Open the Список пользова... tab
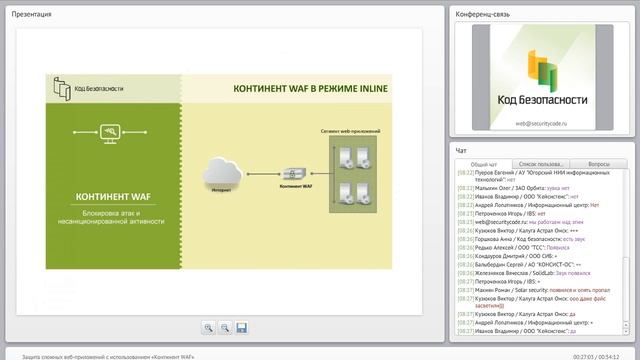This screenshot has height=360, width=640. [x=541, y=164]
